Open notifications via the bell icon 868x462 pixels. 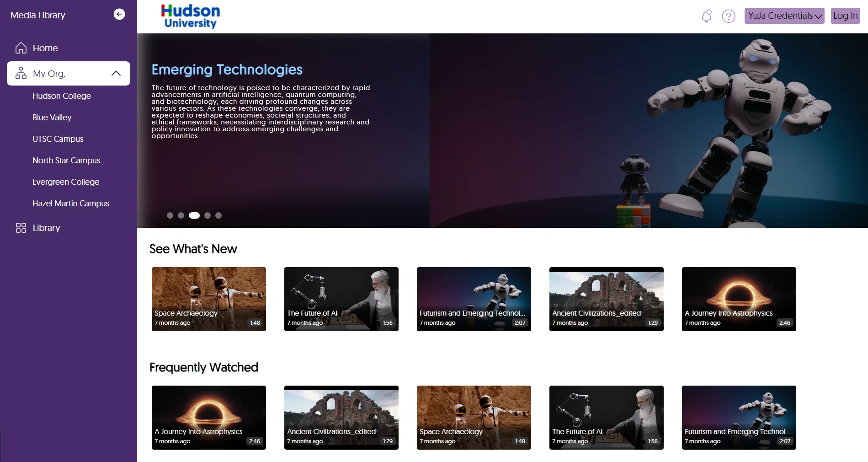(706, 16)
